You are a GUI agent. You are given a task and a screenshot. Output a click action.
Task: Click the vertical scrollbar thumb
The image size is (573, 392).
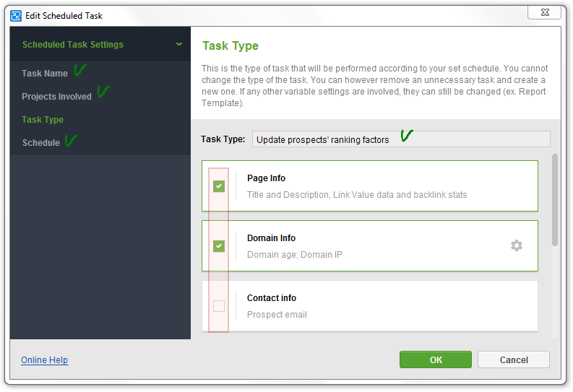click(x=555, y=200)
